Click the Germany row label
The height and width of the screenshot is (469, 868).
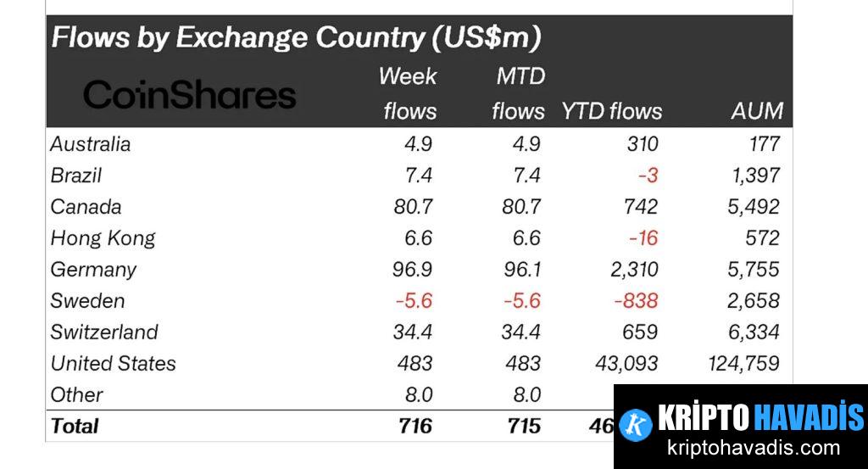(93, 269)
